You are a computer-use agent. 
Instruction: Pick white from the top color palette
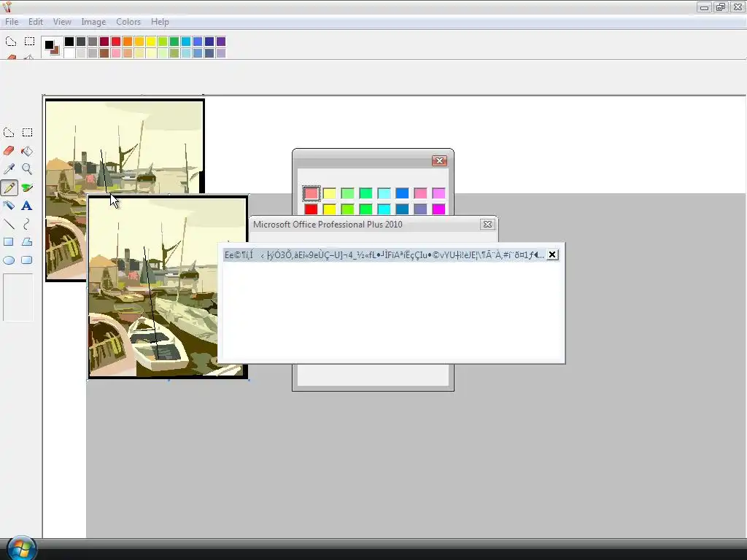click(x=69, y=52)
